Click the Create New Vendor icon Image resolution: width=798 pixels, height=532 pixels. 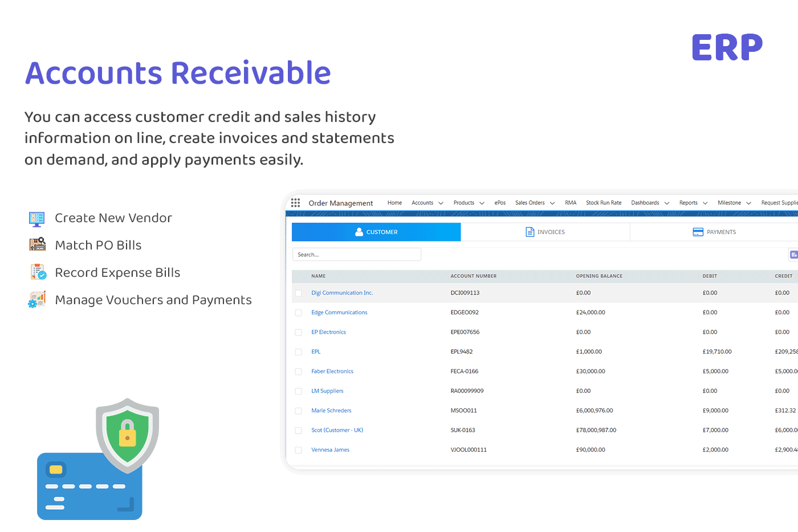coord(36,218)
